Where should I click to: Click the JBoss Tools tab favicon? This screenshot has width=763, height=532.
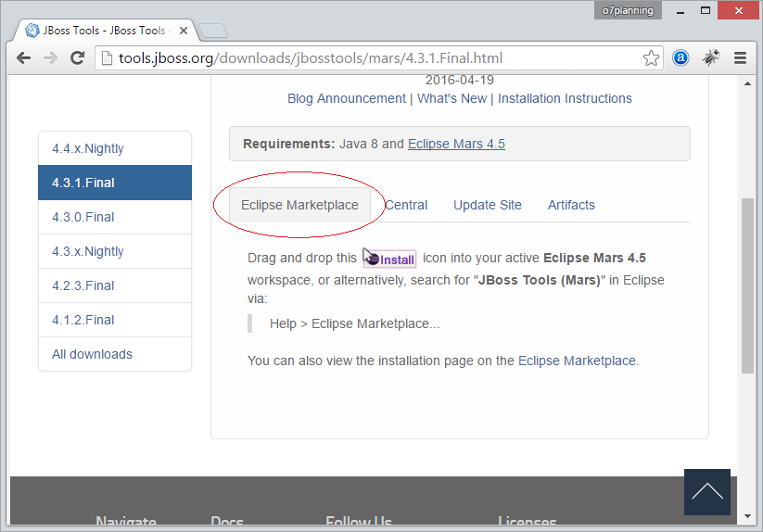point(32,31)
